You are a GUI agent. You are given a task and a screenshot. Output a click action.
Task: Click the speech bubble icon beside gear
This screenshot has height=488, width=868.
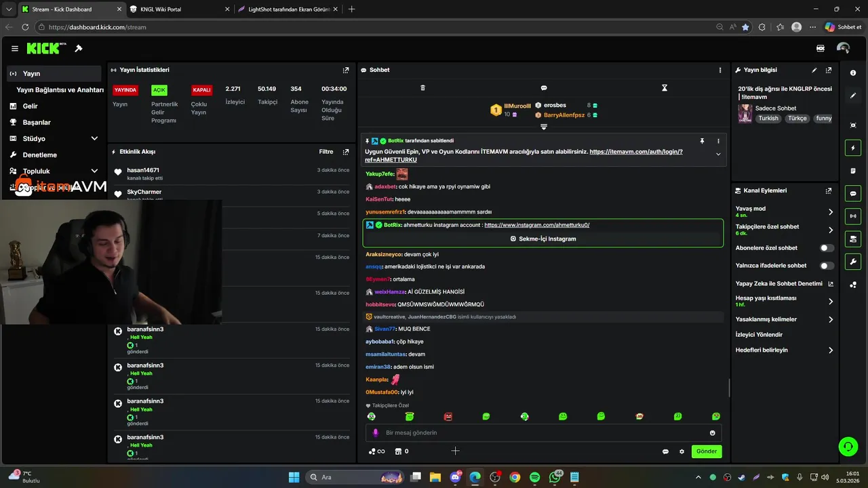(665, 451)
